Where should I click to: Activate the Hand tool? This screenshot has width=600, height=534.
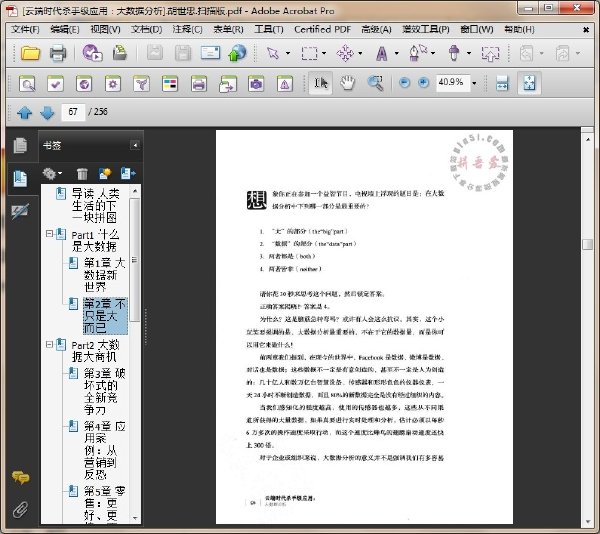(348, 83)
